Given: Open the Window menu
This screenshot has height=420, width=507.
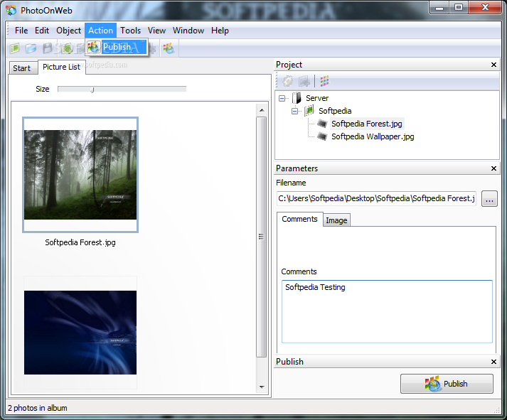Looking at the screenshot, I should (x=188, y=31).
